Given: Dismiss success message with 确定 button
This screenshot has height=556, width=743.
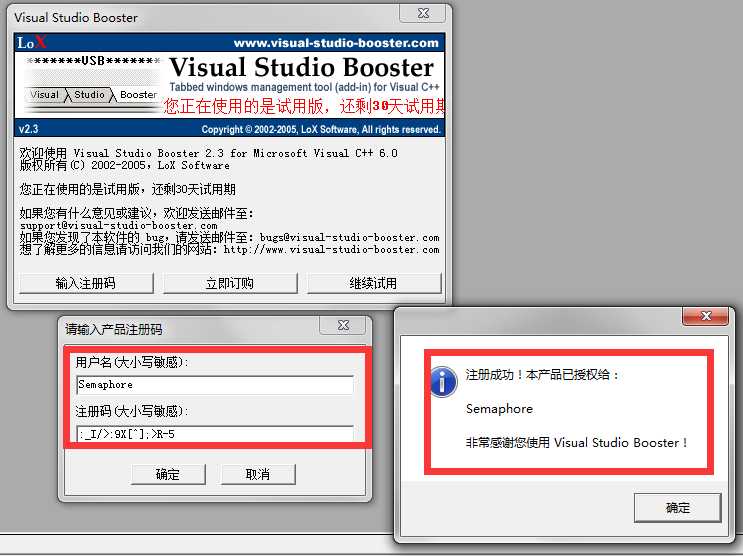Looking at the screenshot, I should [678, 508].
